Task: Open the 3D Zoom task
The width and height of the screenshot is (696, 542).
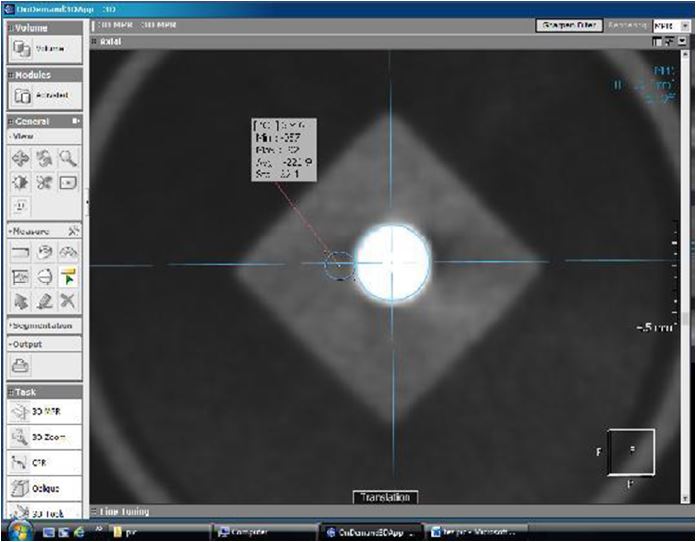Action: (44, 437)
